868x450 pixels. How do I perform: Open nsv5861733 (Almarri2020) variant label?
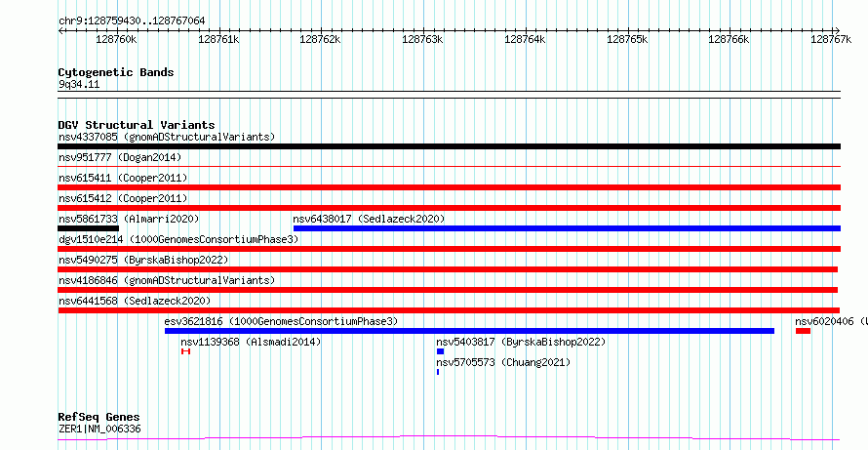[x=129, y=219]
